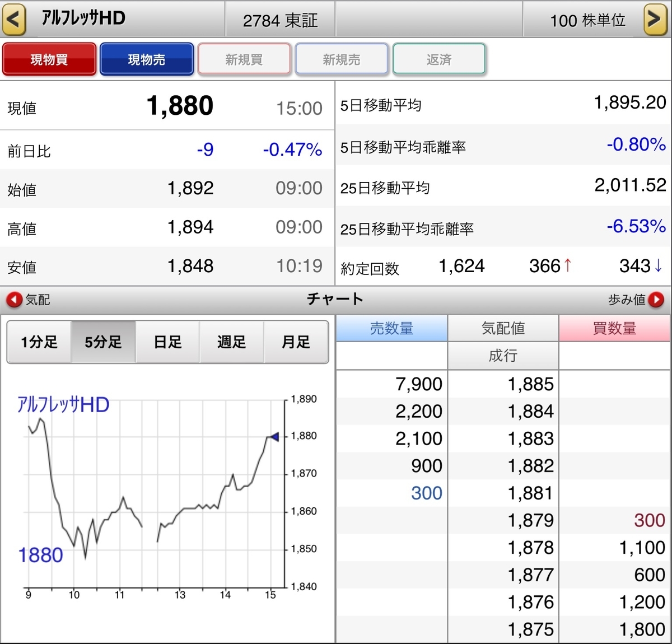The height and width of the screenshot is (644, 672).
Task: Switch chart to 月足
Action: tap(296, 342)
